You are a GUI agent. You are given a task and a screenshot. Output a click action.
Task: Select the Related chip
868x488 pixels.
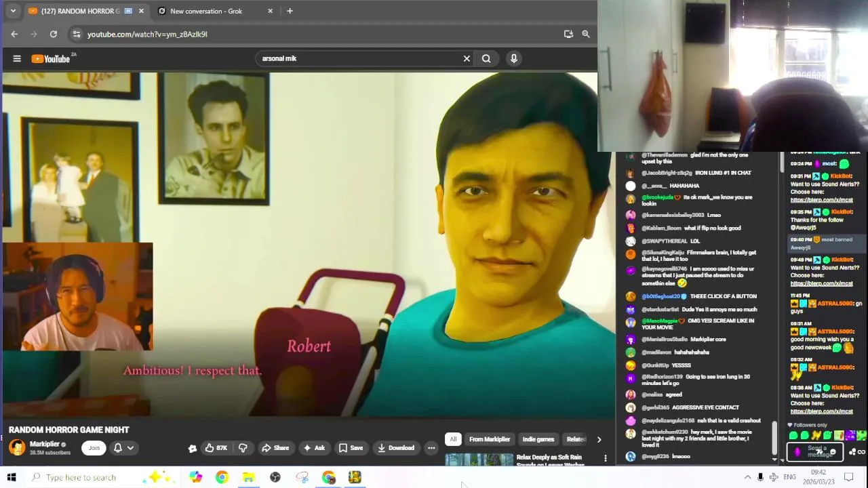tap(576, 439)
